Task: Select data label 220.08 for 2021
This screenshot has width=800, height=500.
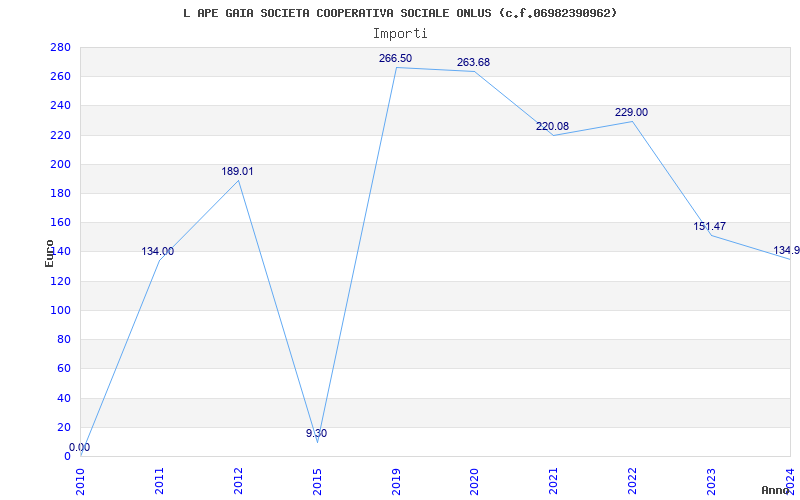Action: [x=552, y=127]
